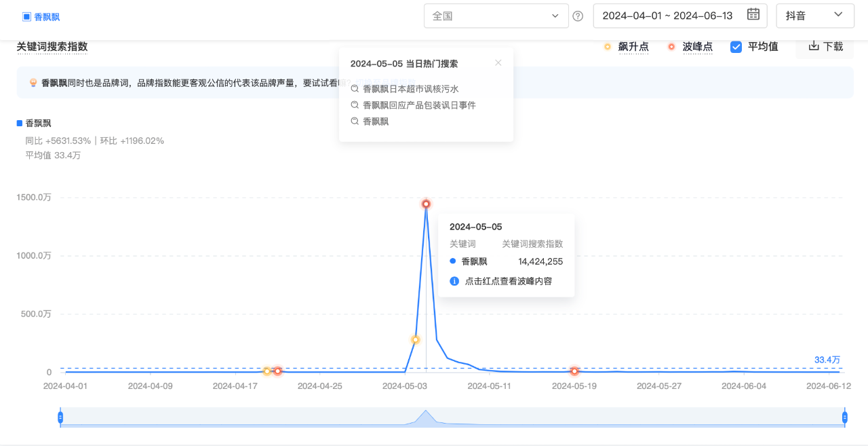Click the orange 飙升点 legend marker icon
This screenshot has height=446, width=868.
(x=608, y=47)
